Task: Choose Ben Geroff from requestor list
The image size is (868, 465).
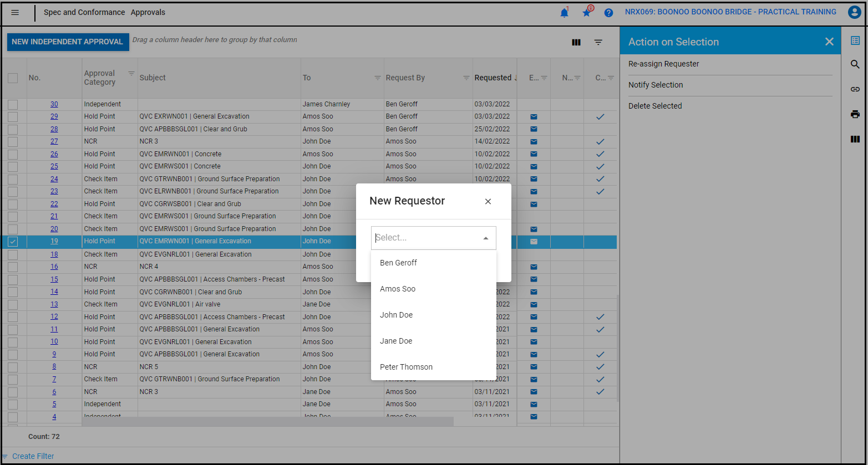Action: (x=434, y=263)
